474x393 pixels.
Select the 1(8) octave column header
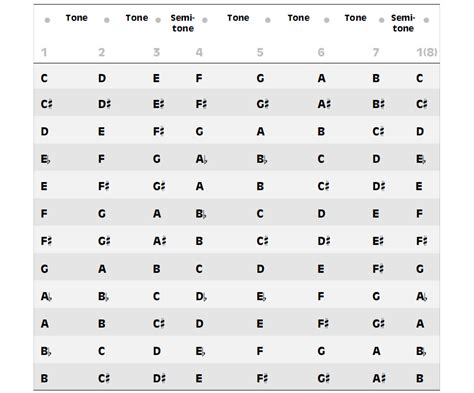(x=427, y=52)
